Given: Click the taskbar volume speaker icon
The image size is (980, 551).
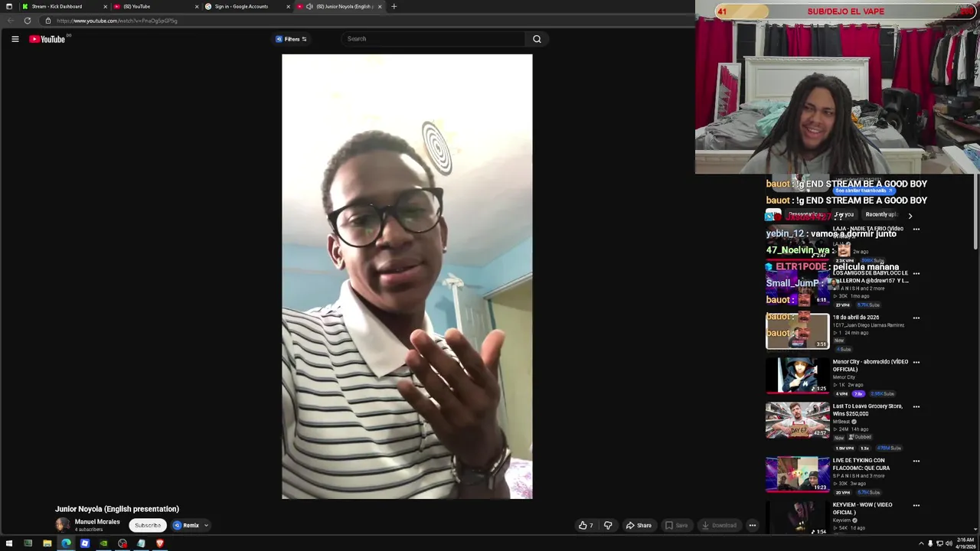Looking at the screenshot, I should click(x=949, y=543).
